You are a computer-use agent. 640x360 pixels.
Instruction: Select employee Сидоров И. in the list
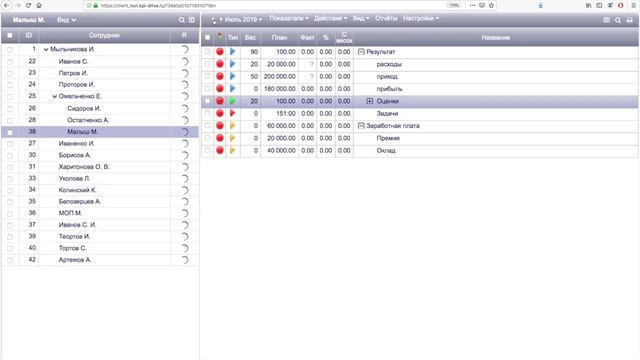pyautogui.click(x=84, y=108)
